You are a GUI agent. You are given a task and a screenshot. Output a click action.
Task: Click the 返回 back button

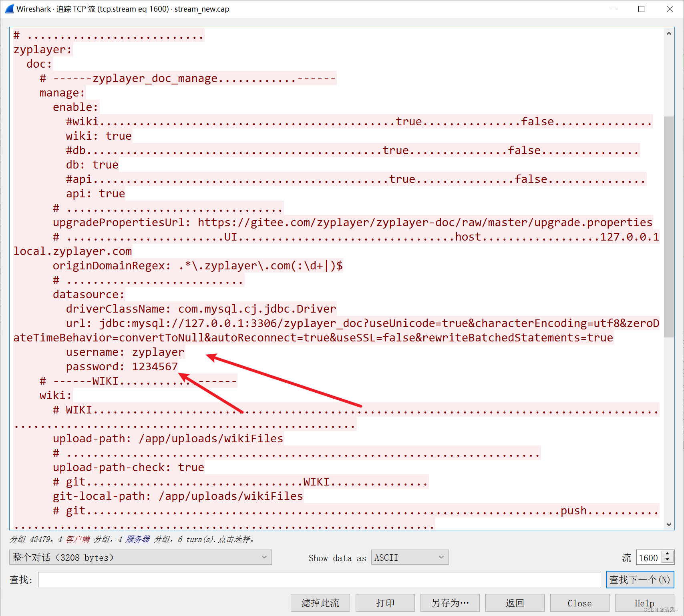pos(515,603)
